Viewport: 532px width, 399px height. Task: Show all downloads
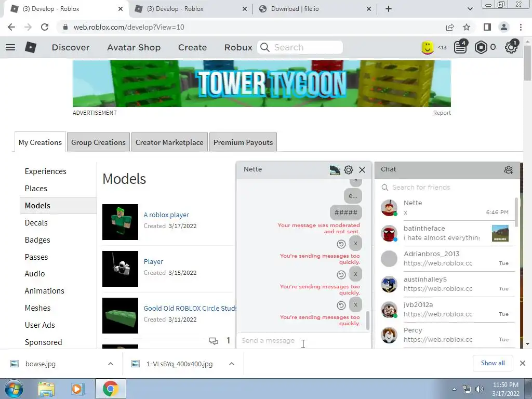[493, 363]
